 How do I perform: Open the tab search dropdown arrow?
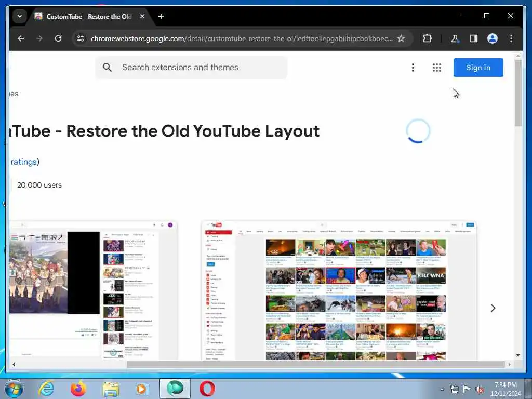[x=20, y=16]
